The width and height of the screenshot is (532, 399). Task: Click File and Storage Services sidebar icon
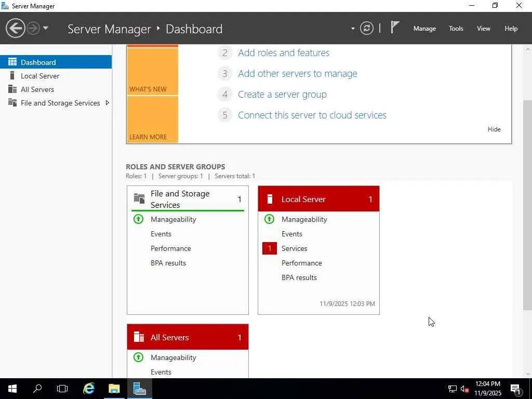(12, 102)
